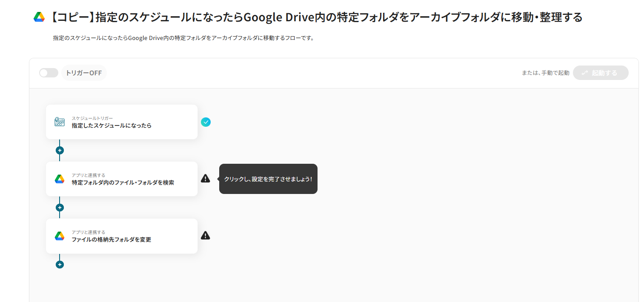
Task: Click the 起動する manual start button
Action: coord(601,73)
